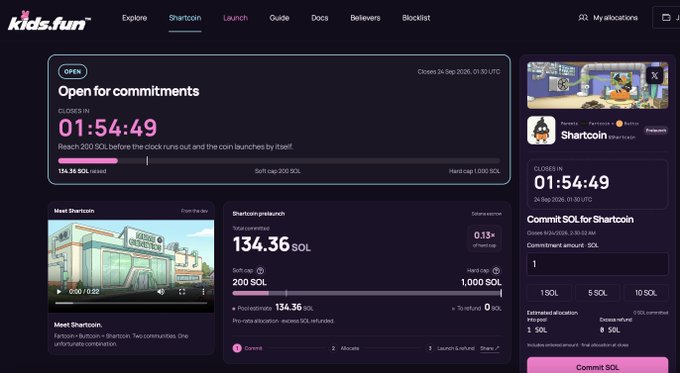The height and width of the screenshot is (373, 680).
Task: Click 'Closes 24 Sep 2026, 01:30 UTC' text
Action: (x=459, y=72)
